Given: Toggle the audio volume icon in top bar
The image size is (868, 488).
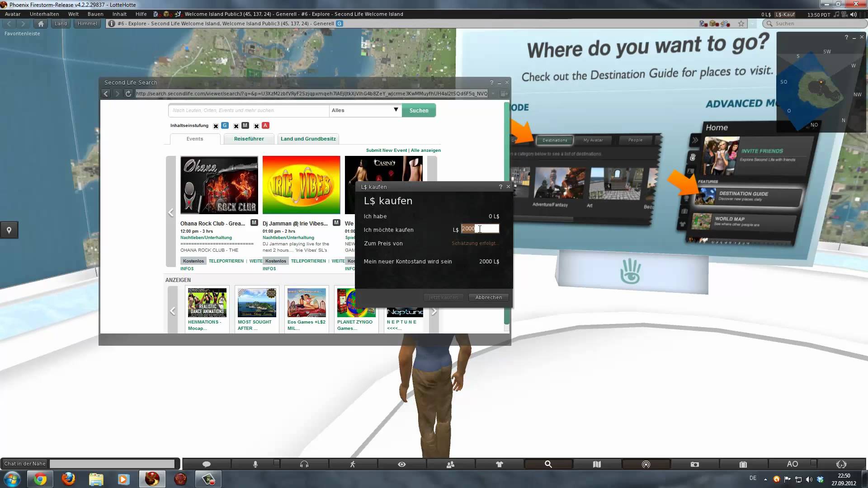Looking at the screenshot, I should (853, 14).
